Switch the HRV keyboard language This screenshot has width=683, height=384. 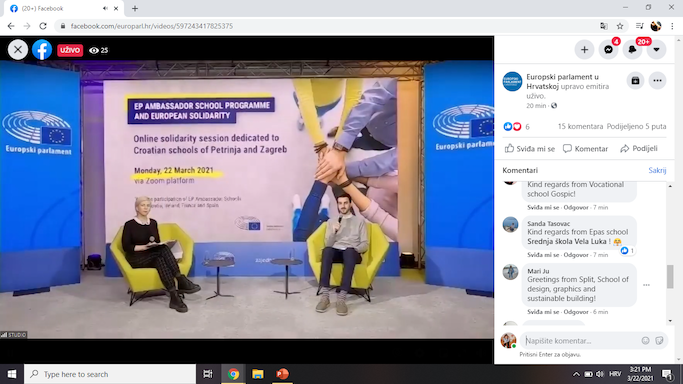click(615, 374)
